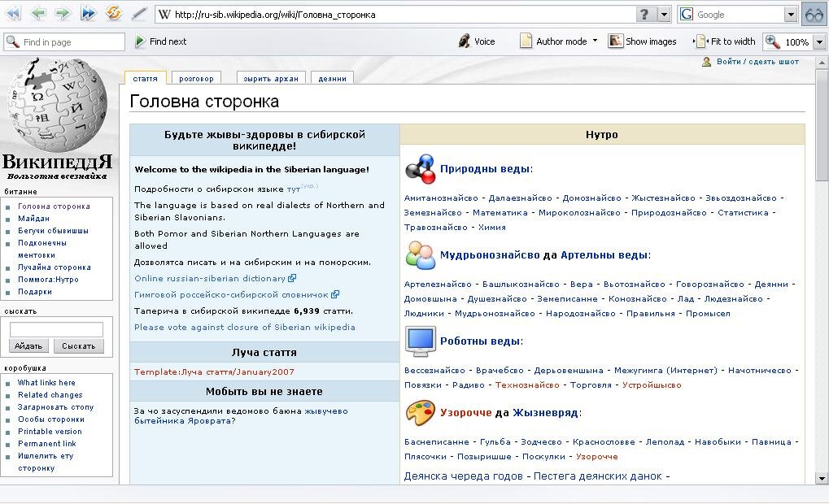Click the Wikipedia globe logo

pos(57,105)
